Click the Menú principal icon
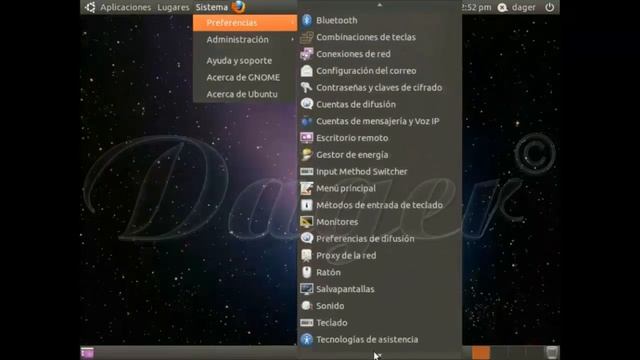This screenshot has height=360, width=640. point(307,188)
